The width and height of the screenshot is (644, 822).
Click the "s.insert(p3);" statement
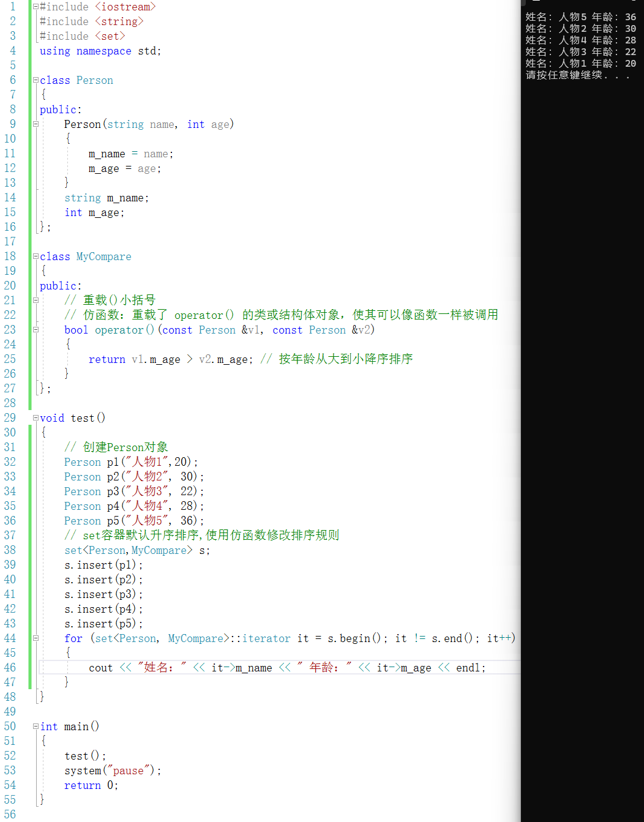tap(103, 594)
